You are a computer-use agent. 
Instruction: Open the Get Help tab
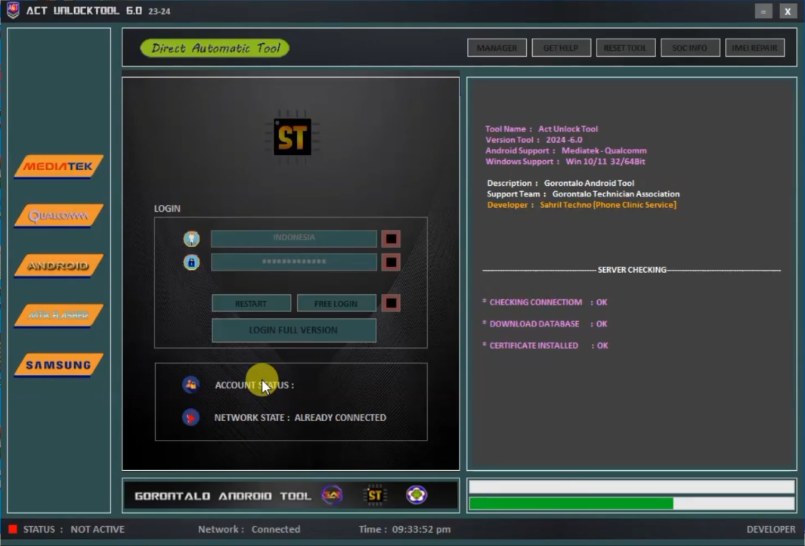coord(561,48)
